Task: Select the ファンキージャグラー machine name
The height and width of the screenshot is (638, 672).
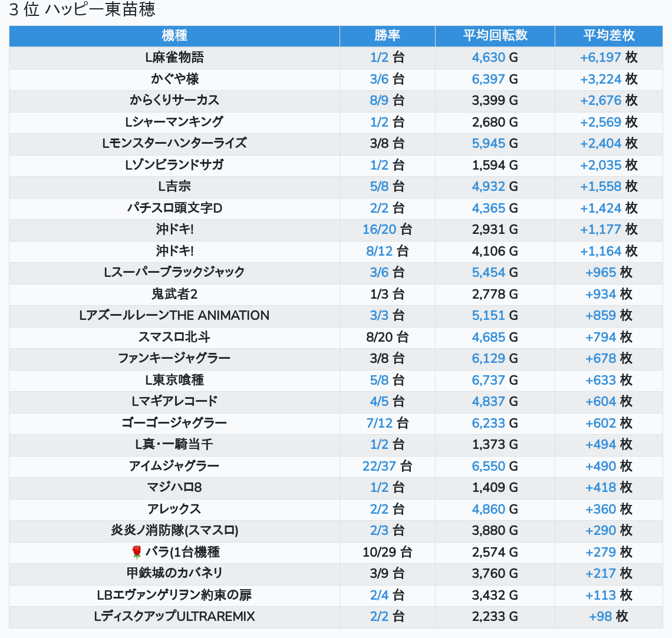Action: point(174,358)
